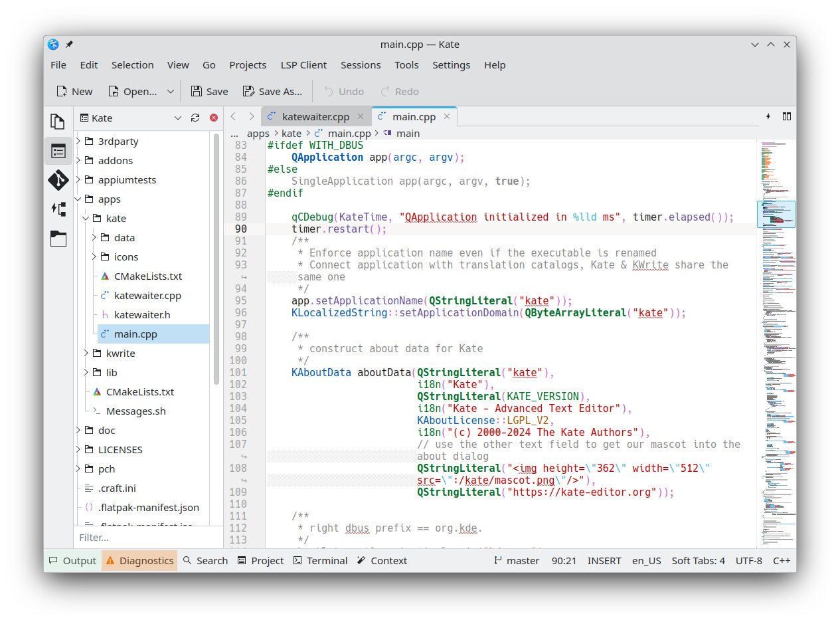Collapse the apps folder
The height and width of the screenshot is (624, 840).
coord(78,199)
